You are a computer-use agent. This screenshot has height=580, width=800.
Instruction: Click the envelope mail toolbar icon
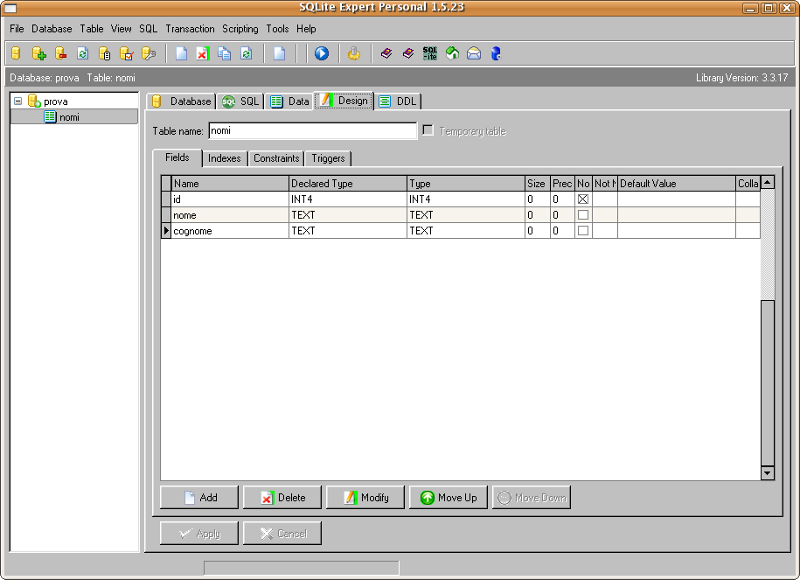(x=474, y=54)
